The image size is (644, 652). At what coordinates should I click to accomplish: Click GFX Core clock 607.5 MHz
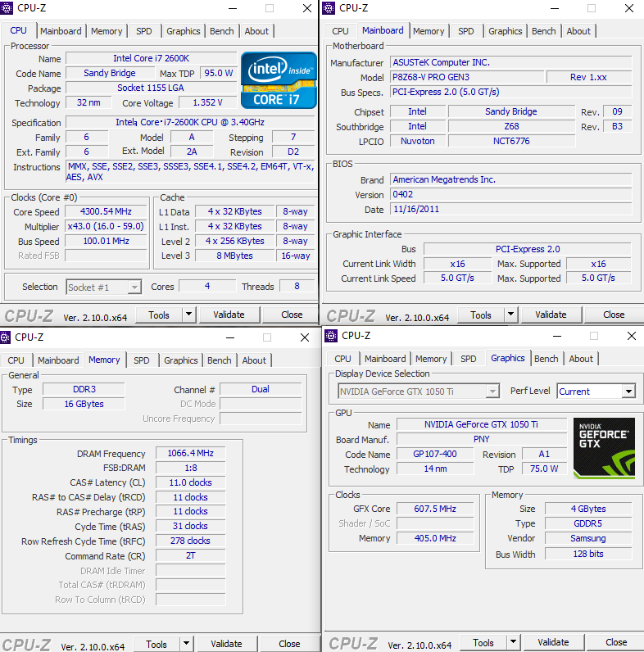tap(435, 509)
